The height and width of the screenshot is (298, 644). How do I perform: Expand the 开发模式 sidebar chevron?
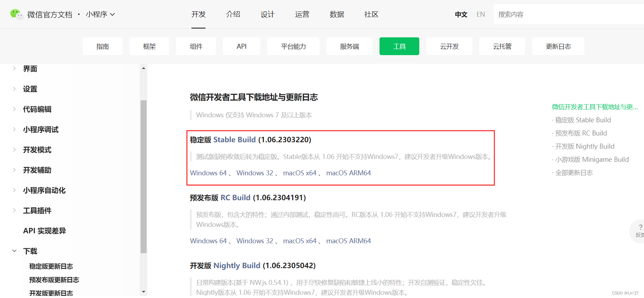pyautogui.click(x=14, y=150)
